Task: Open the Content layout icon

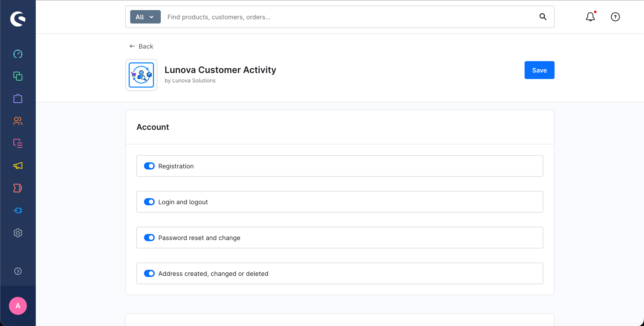Action: click(18, 143)
